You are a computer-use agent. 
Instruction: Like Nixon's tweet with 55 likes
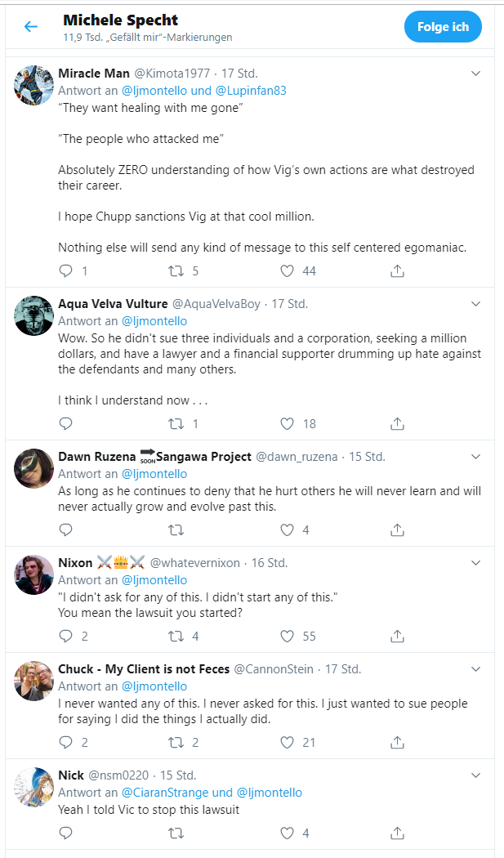288,636
